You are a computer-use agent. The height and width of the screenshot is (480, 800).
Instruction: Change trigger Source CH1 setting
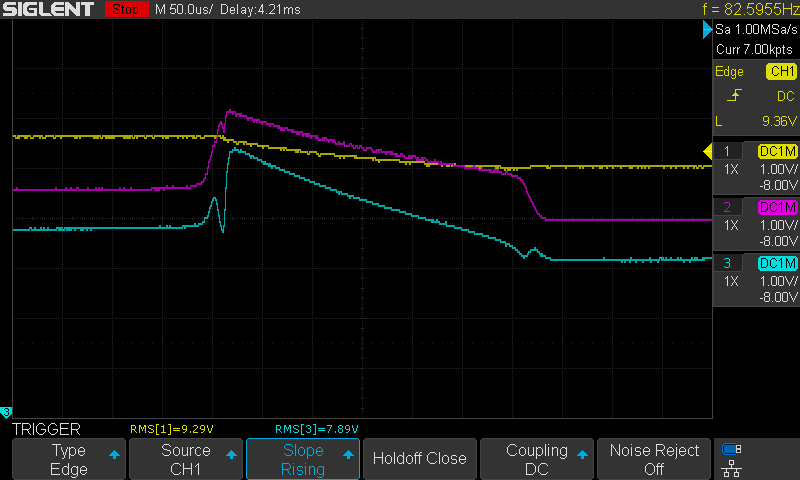[186, 459]
